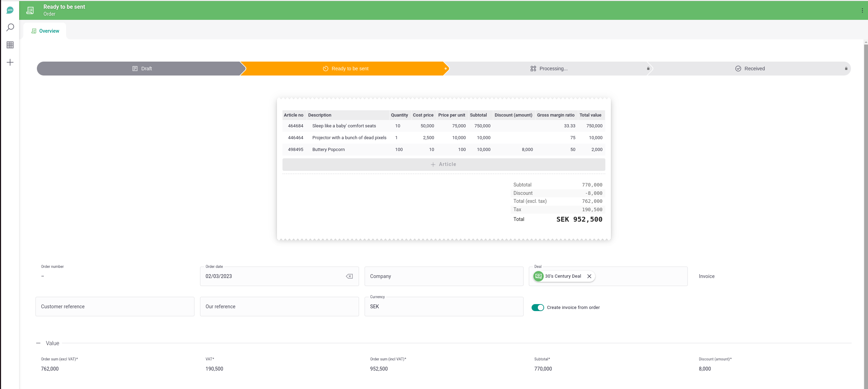
Task: Click the plus icon in left sidebar
Action: (10, 62)
